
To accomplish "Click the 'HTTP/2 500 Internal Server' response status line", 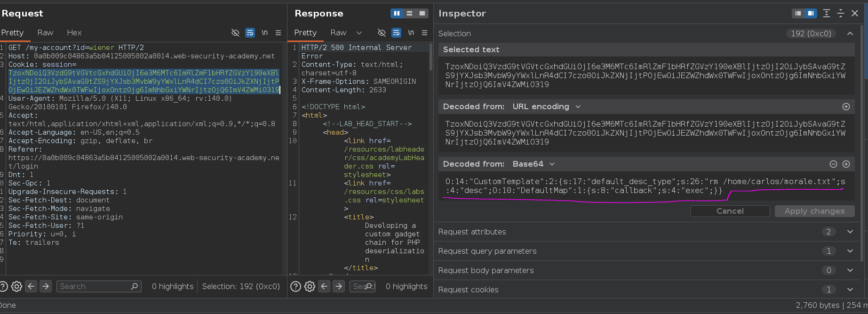I will 357,48.
